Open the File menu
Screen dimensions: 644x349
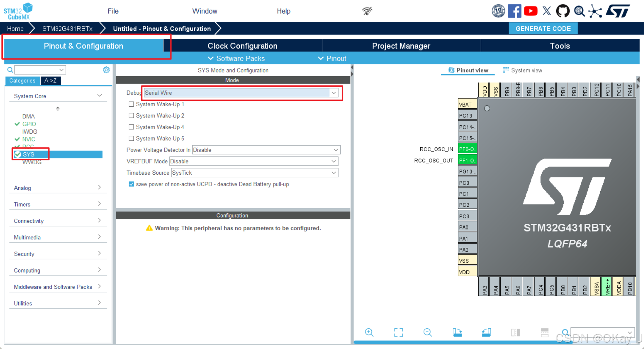[113, 11]
